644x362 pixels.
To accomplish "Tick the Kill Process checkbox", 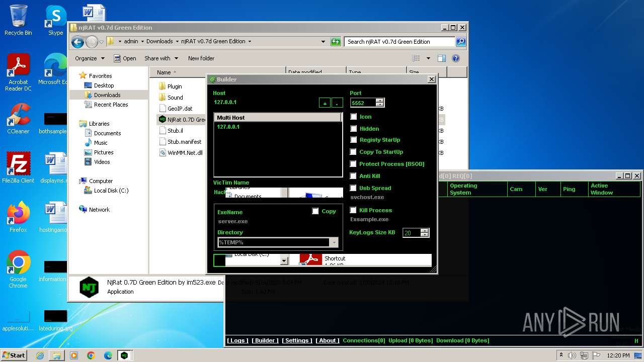I will [x=354, y=210].
